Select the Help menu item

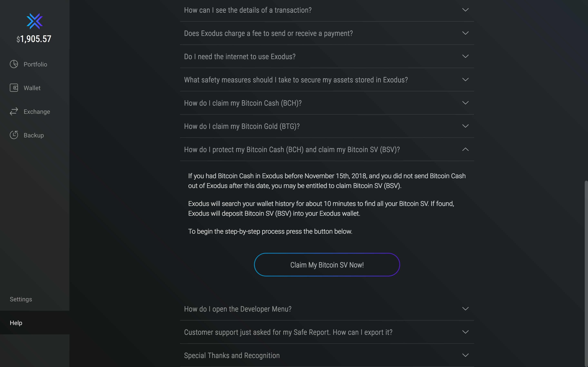tap(35, 323)
